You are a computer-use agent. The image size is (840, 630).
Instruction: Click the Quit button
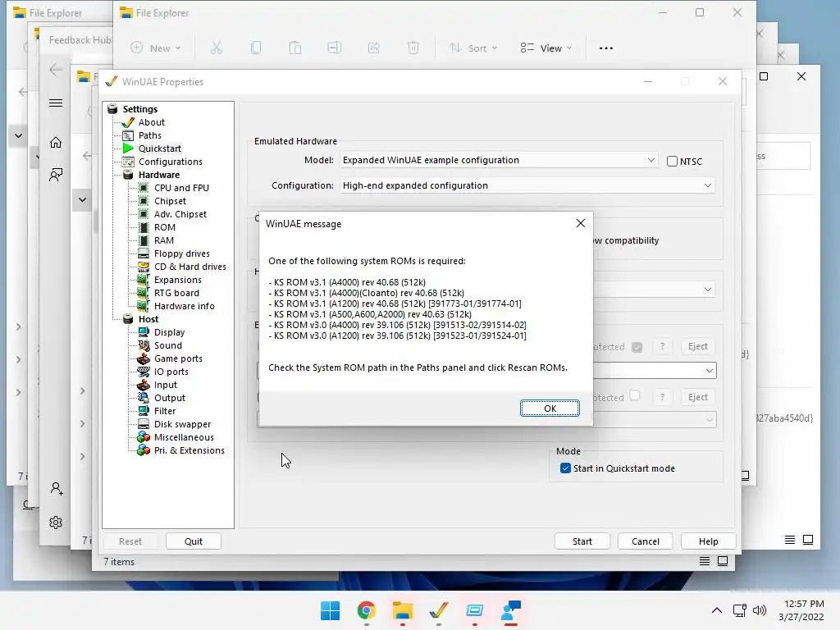[193, 541]
